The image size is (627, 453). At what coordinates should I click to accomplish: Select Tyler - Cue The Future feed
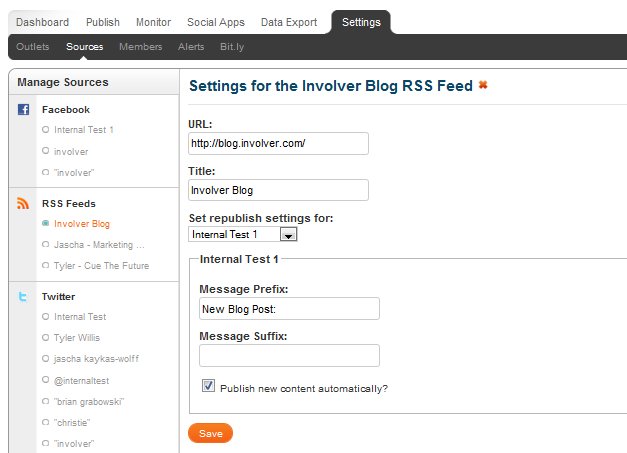pyautogui.click(x=95, y=265)
